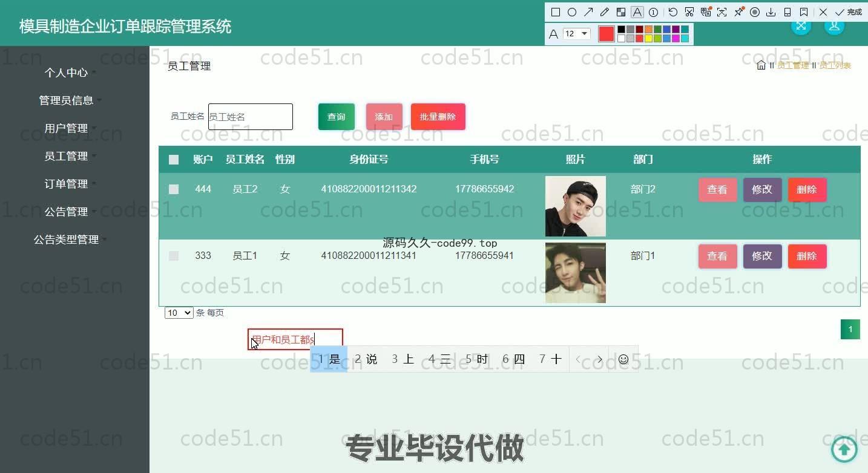Select the mosaic blur tool

(x=621, y=12)
